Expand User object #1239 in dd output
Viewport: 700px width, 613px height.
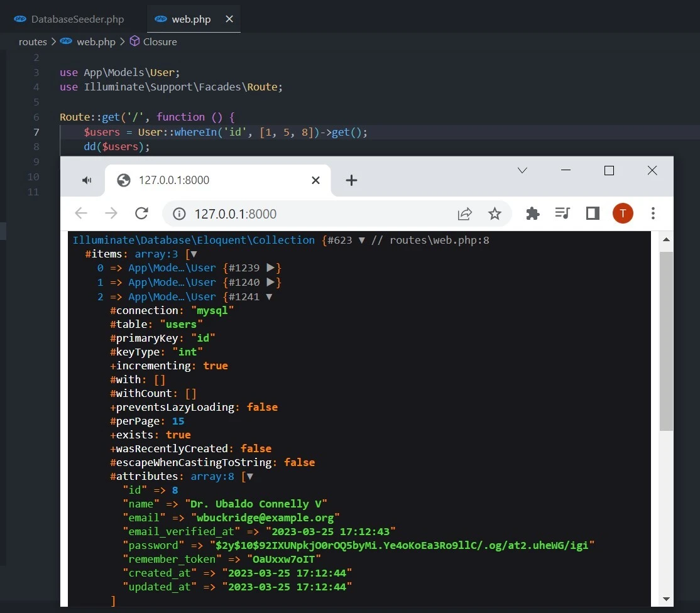[x=271, y=268]
